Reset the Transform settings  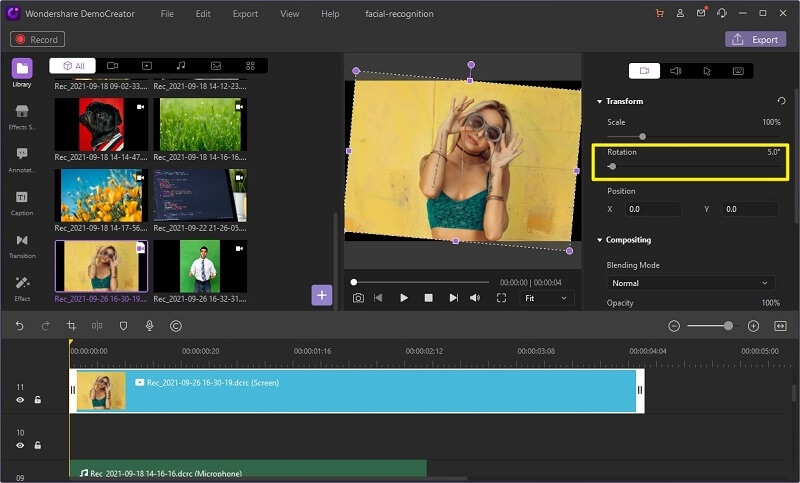tap(781, 101)
